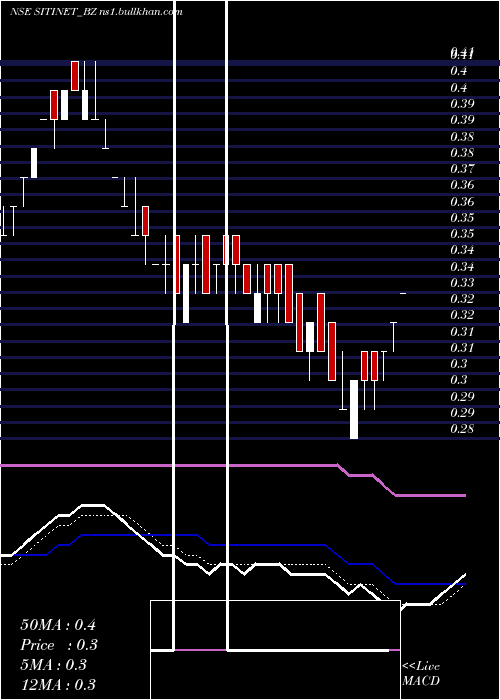
Task: Click the top 0.41 price axis label
Action: click(x=462, y=54)
